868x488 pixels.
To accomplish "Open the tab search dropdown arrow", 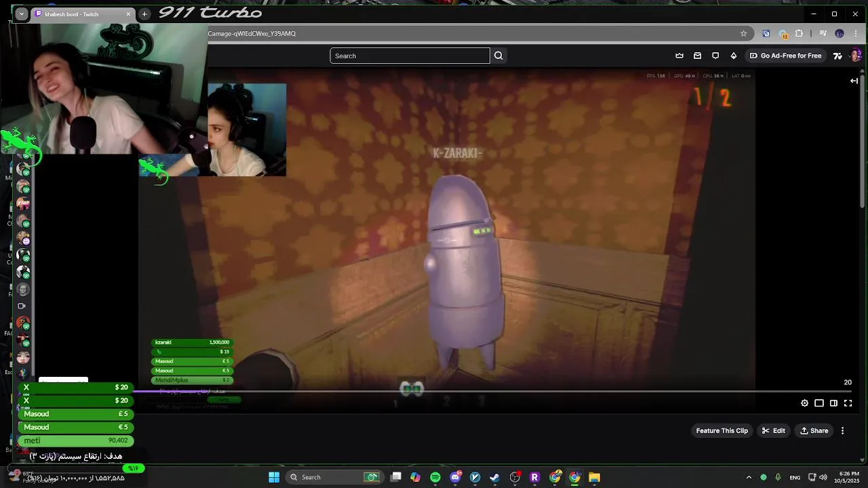I will click(22, 14).
